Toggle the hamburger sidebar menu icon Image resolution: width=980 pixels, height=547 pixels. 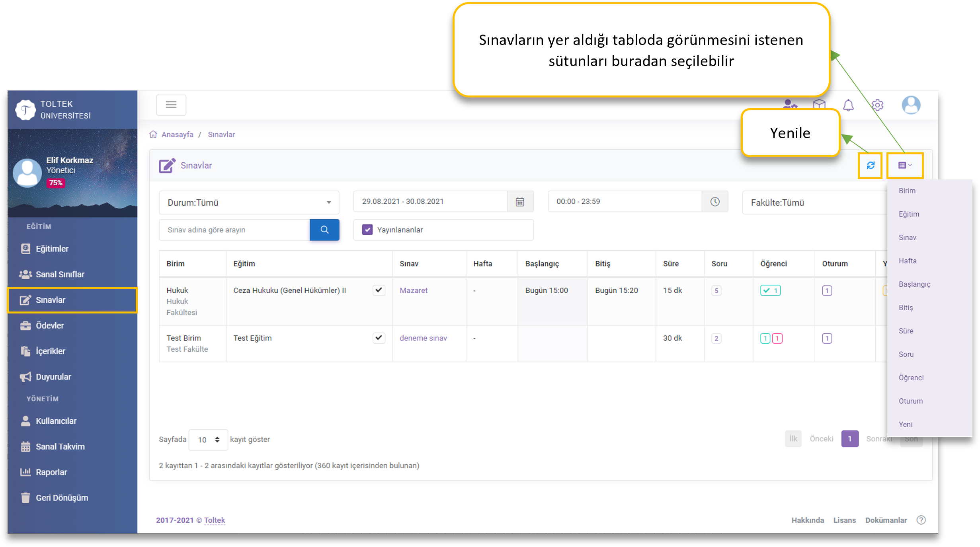[x=171, y=105]
